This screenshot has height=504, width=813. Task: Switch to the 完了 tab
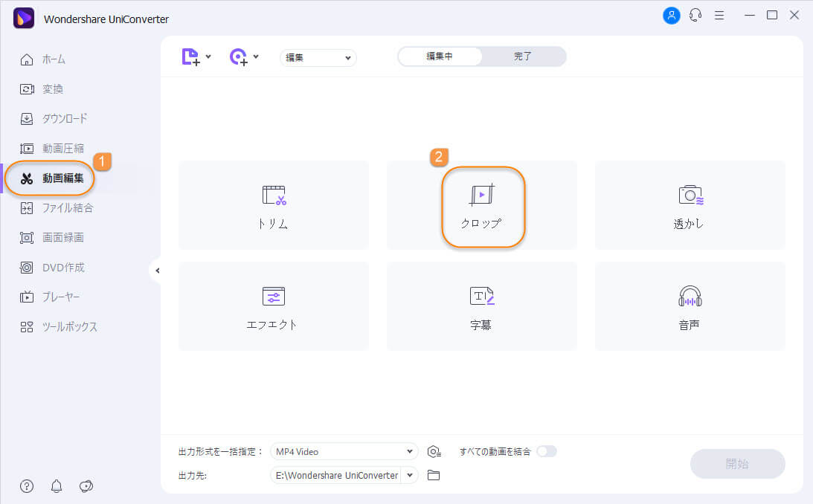tap(523, 56)
